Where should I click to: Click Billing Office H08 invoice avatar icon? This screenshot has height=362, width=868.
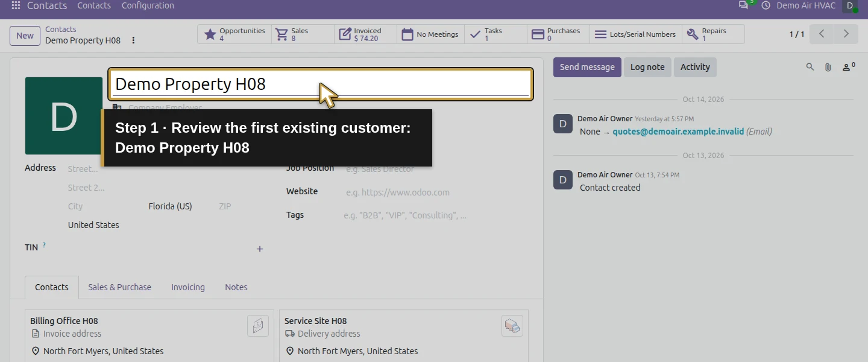[x=258, y=326]
